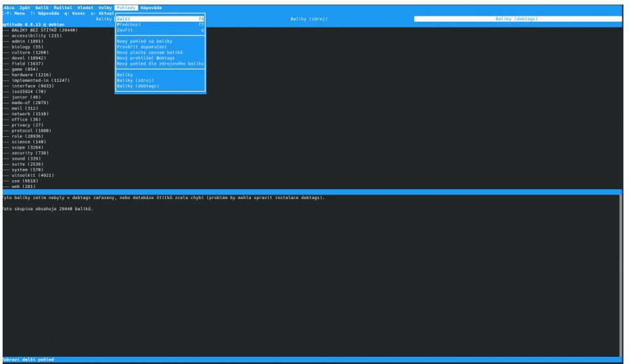Open the Akce menu

coord(9,8)
